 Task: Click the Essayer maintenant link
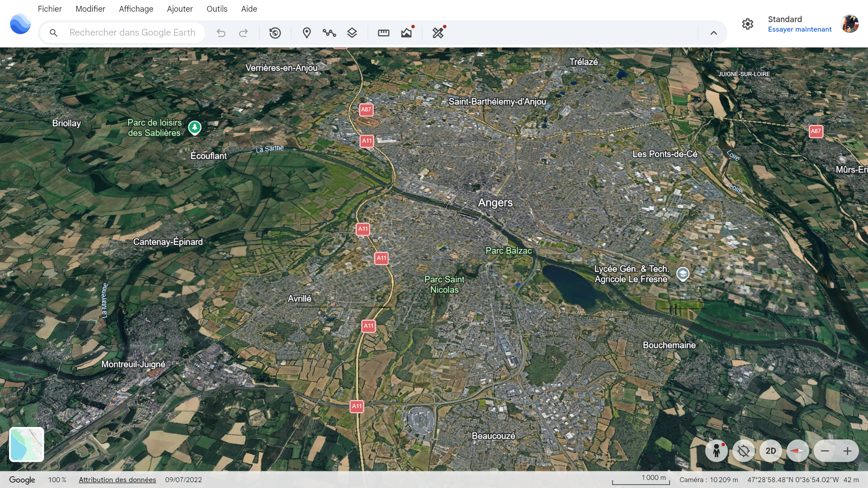[x=799, y=29]
